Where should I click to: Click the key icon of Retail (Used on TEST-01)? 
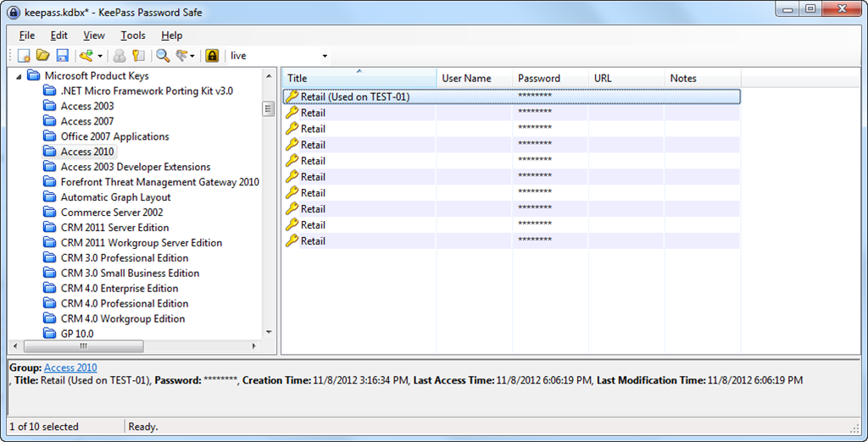pos(292,97)
